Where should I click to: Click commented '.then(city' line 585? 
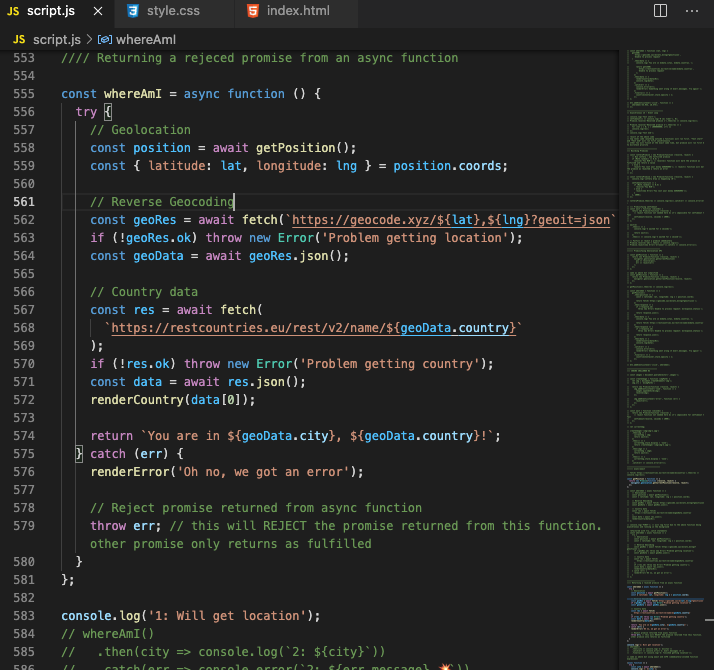tap(223, 652)
